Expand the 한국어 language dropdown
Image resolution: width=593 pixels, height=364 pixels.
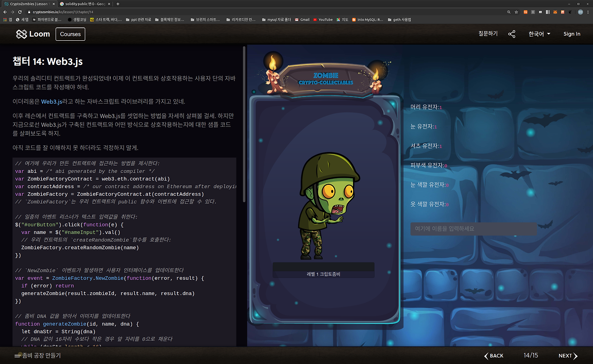[539, 34]
